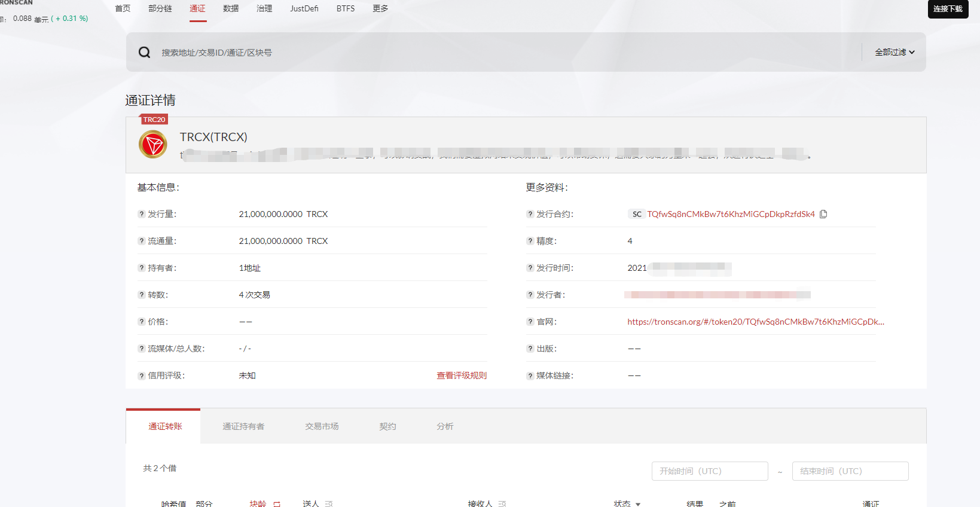Open the 查看评级规则 link
Image resolution: width=980 pixels, height=507 pixels.
pyautogui.click(x=462, y=375)
